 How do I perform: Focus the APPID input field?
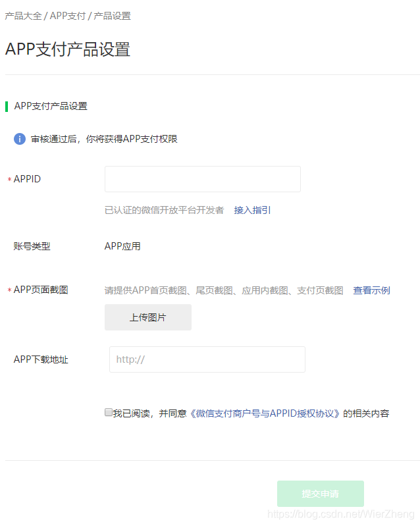(203, 179)
